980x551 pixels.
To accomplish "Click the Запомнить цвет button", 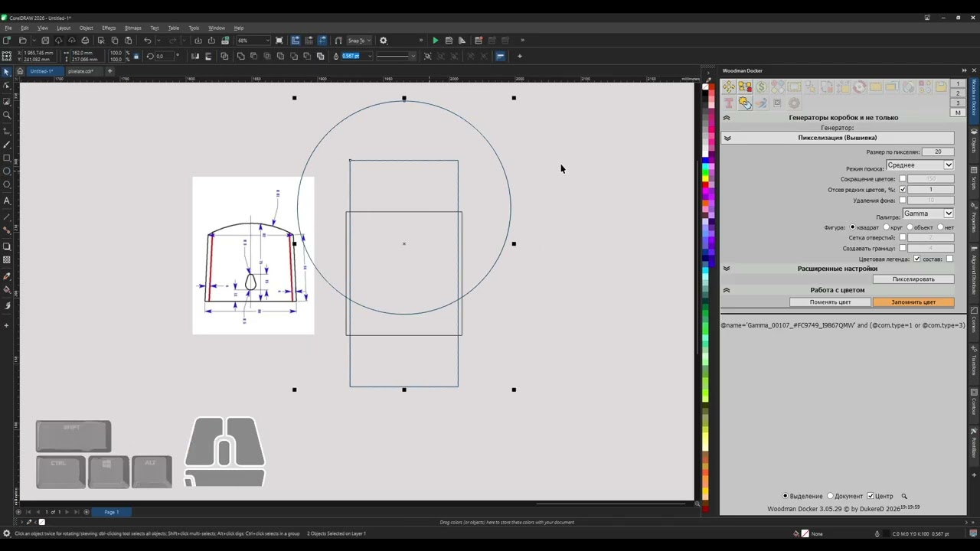I will (913, 302).
